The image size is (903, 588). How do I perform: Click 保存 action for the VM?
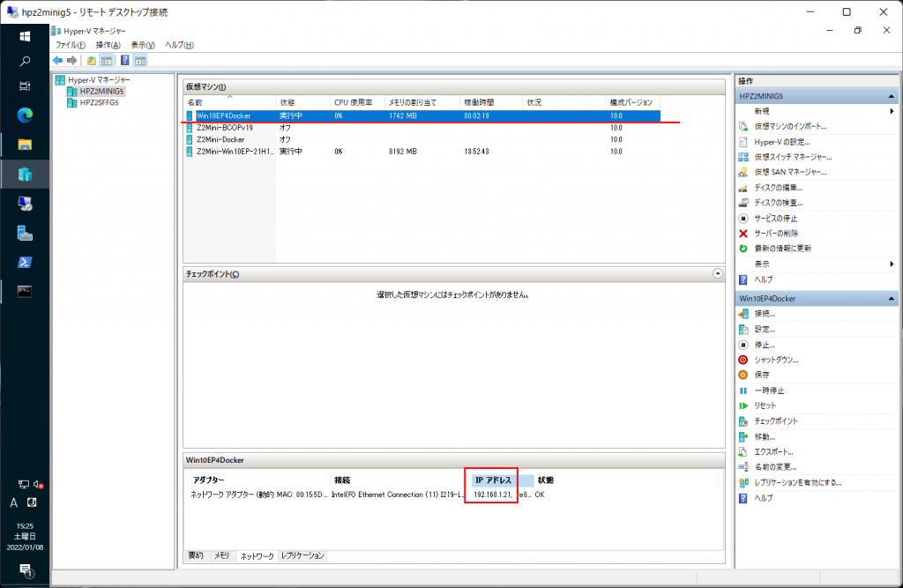pos(761,375)
